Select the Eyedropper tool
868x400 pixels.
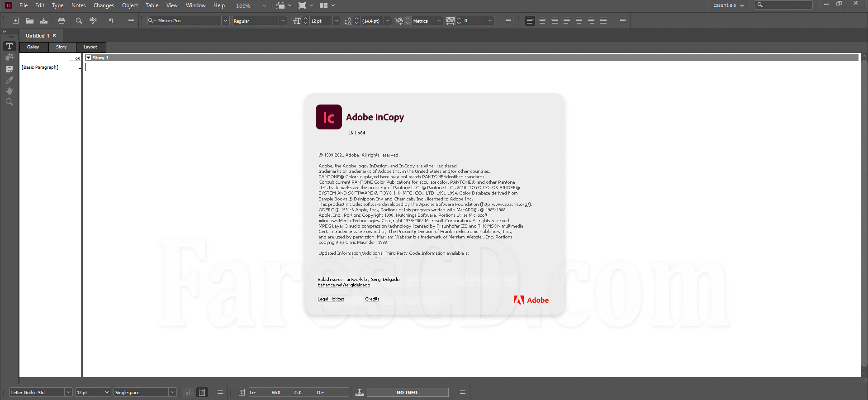(x=9, y=80)
